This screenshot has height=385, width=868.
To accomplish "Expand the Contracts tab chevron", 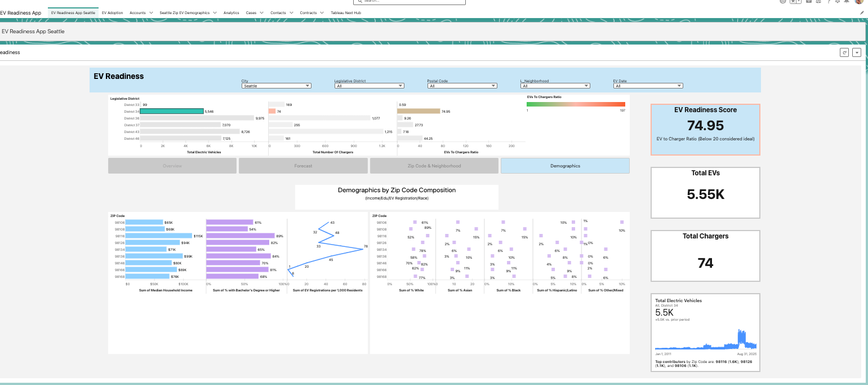I will 322,12.
